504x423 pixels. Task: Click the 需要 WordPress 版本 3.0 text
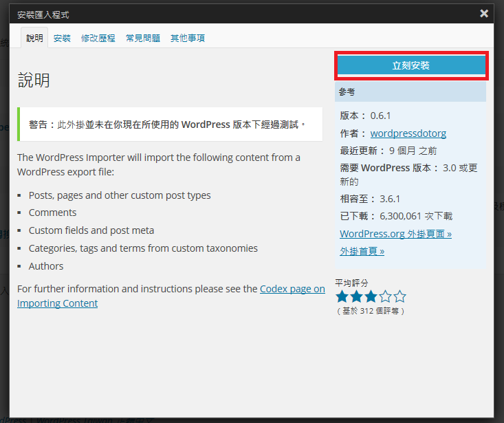pos(408,175)
